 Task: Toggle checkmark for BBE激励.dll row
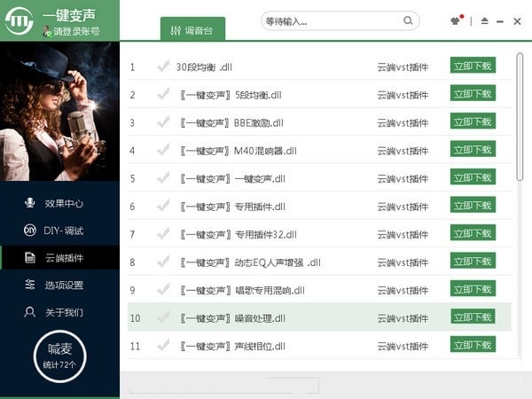162,122
